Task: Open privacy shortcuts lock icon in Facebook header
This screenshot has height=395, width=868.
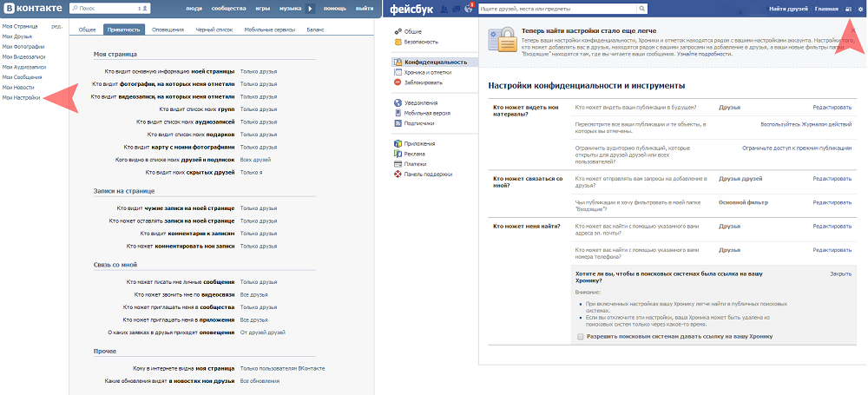Action: (x=847, y=9)
